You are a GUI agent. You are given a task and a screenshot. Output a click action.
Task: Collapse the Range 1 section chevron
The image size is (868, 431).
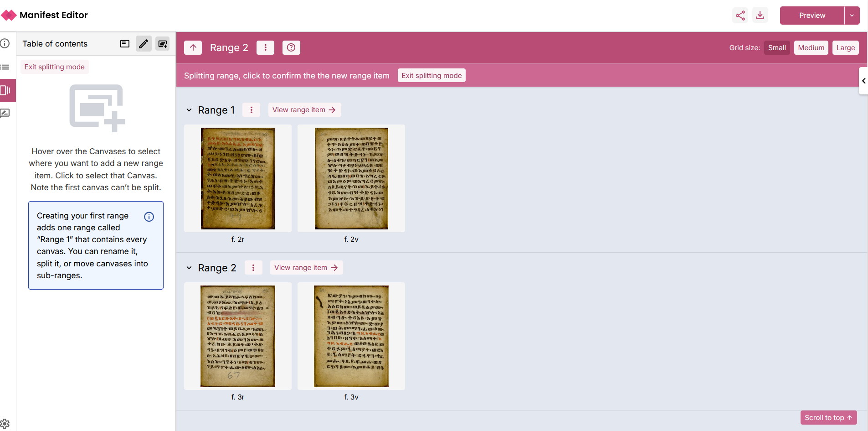(x=189, y=110)
